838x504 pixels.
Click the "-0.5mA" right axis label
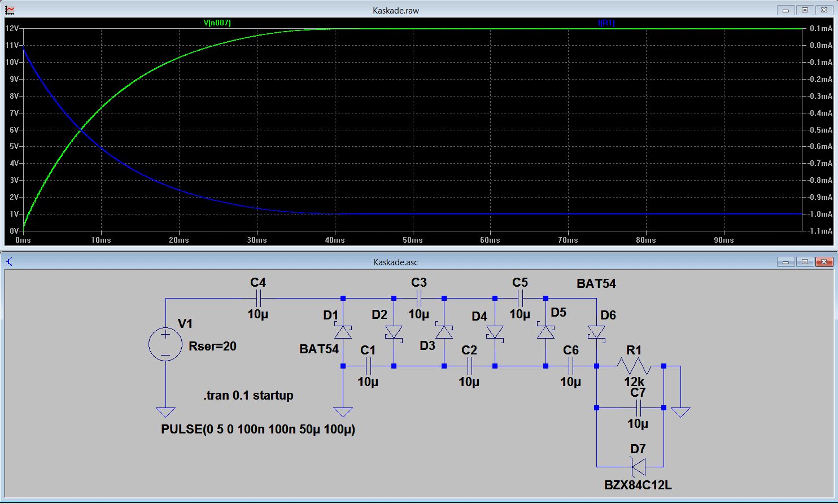coord(820,130)
